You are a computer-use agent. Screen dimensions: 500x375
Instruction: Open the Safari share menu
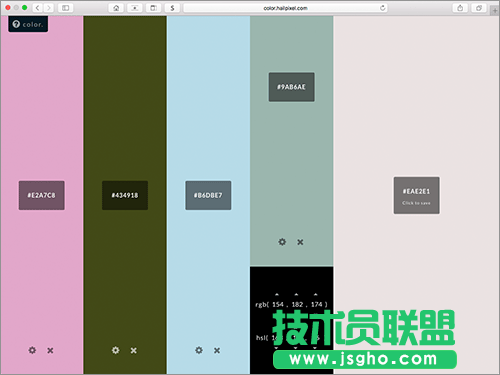[x=460, y=8]
